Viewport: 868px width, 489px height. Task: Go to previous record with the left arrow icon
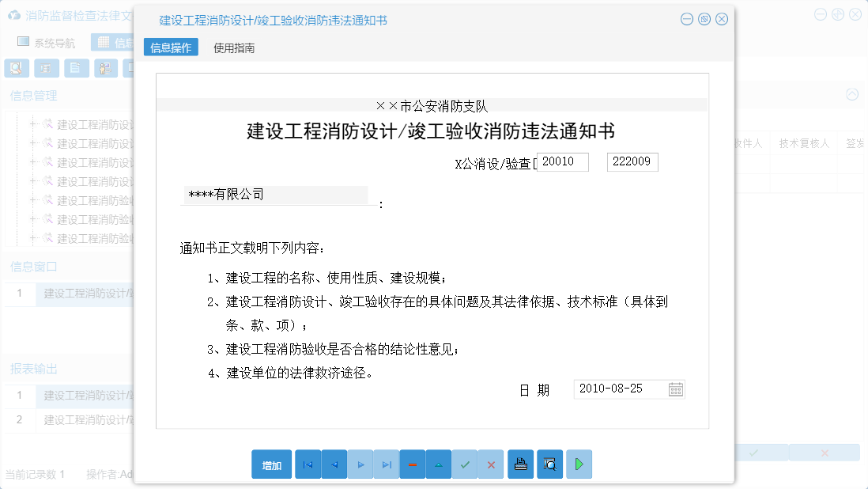pyautogui.click(x=334, y=464)
